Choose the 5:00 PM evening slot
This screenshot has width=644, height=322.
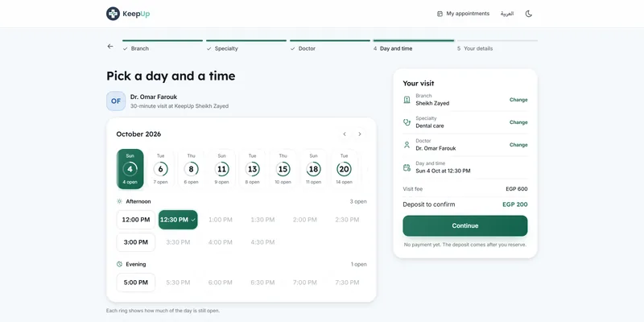pos(136,283)
